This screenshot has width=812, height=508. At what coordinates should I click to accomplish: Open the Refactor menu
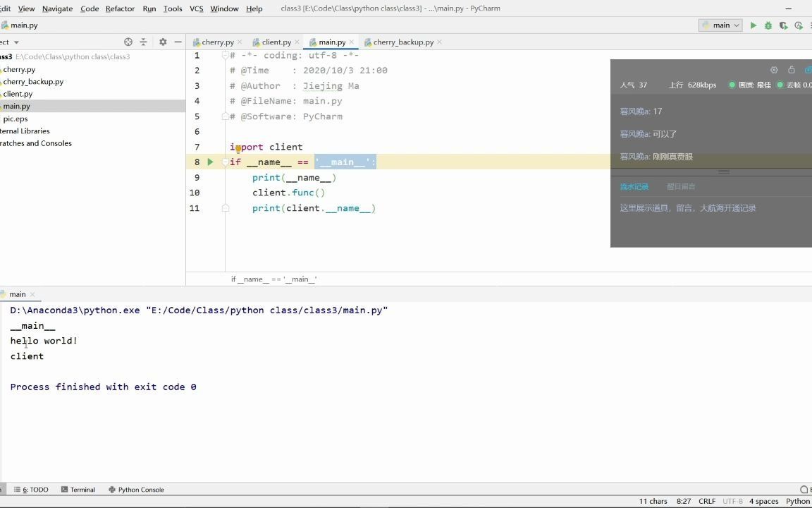pyautogui.click(x=120, y=9)
